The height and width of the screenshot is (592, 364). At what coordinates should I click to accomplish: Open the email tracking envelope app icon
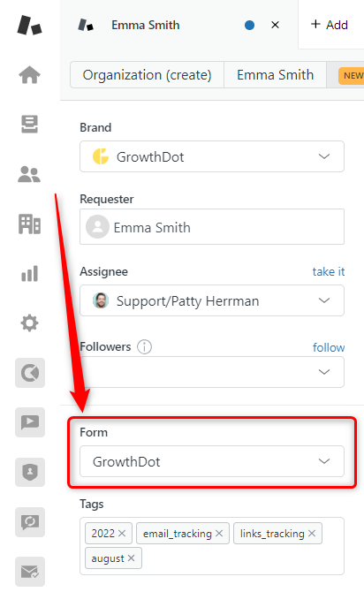30,572
